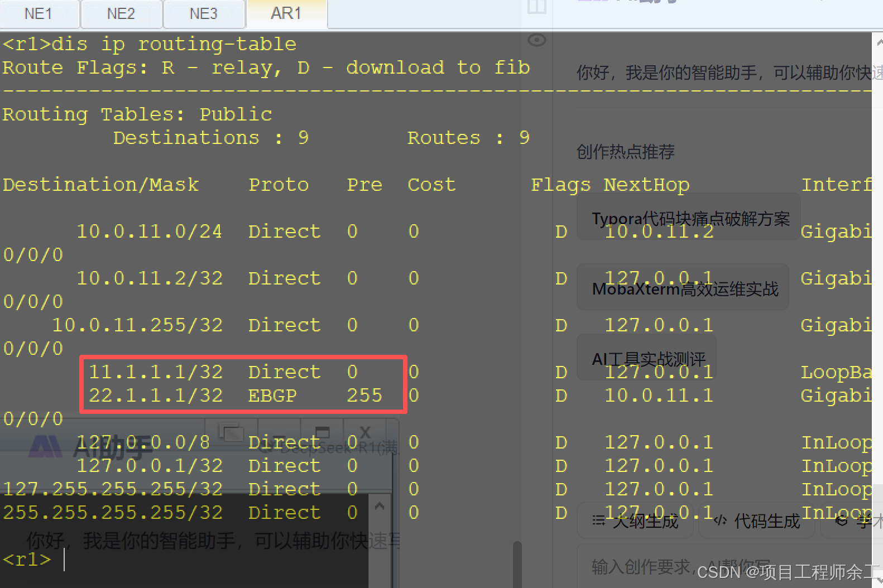The image size is (883, 588).
Task: Click the 代码生成 button
Action: [x=757, y=521]
